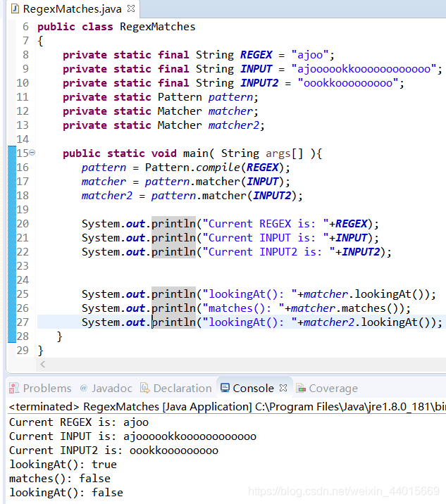This screenshot has width=446, height=504.
Task: Click compile on line 16
Action: tap(218, 168)
